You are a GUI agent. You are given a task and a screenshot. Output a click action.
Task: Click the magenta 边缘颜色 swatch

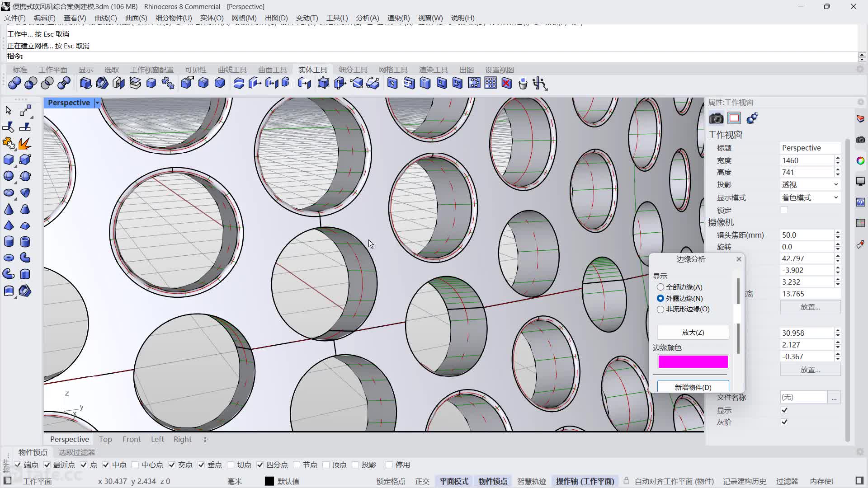(x=693, y=361)
